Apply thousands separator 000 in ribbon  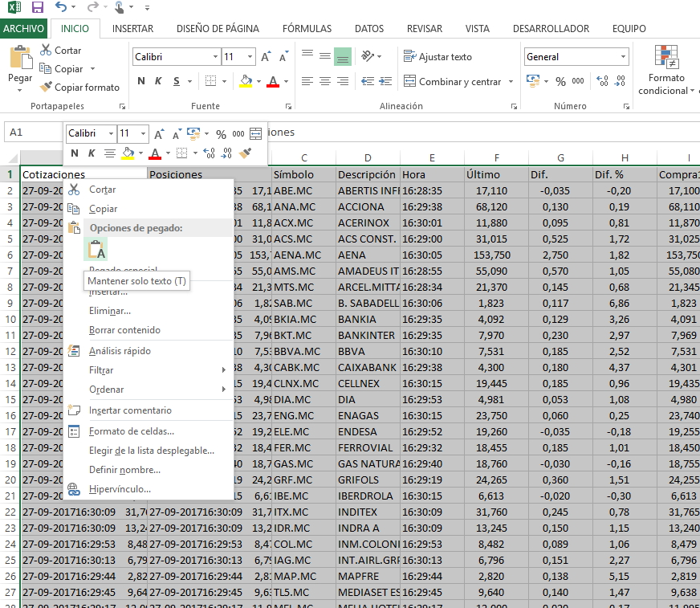[x=578, y=81]
